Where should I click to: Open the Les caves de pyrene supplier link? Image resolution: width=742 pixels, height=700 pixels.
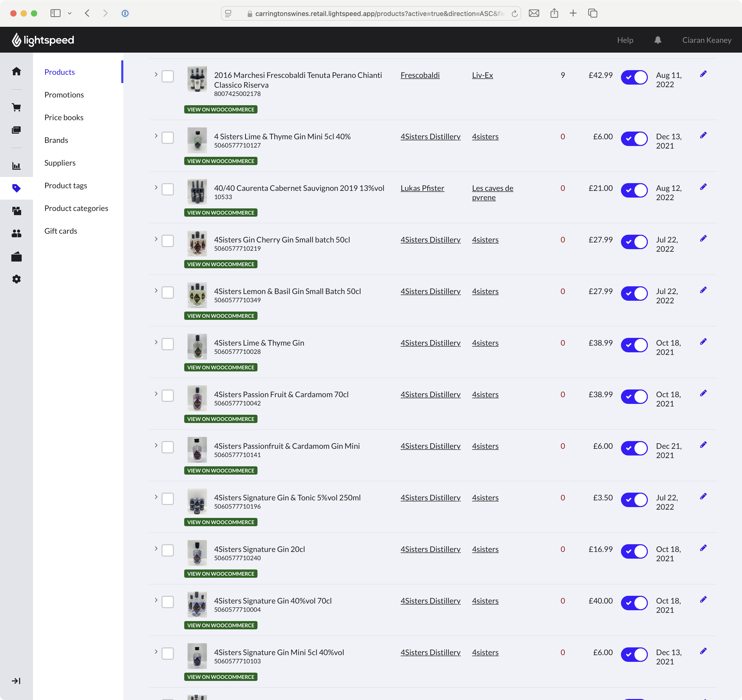(492, 193)
